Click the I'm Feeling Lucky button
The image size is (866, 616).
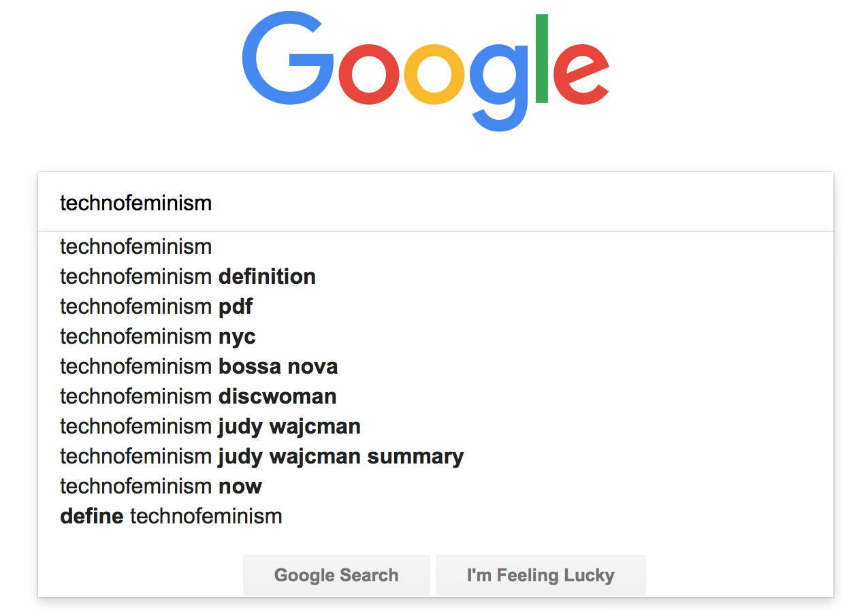point(541,575)
